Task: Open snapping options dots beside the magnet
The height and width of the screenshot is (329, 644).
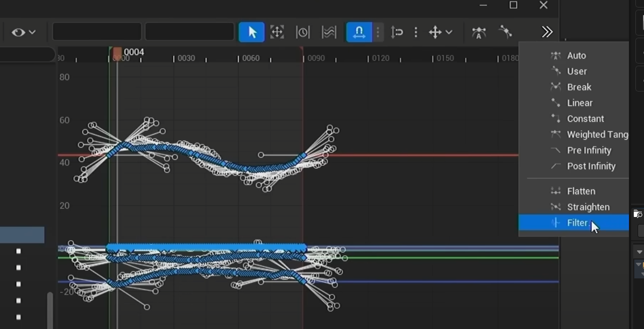Action: click(x=378, y=32)
